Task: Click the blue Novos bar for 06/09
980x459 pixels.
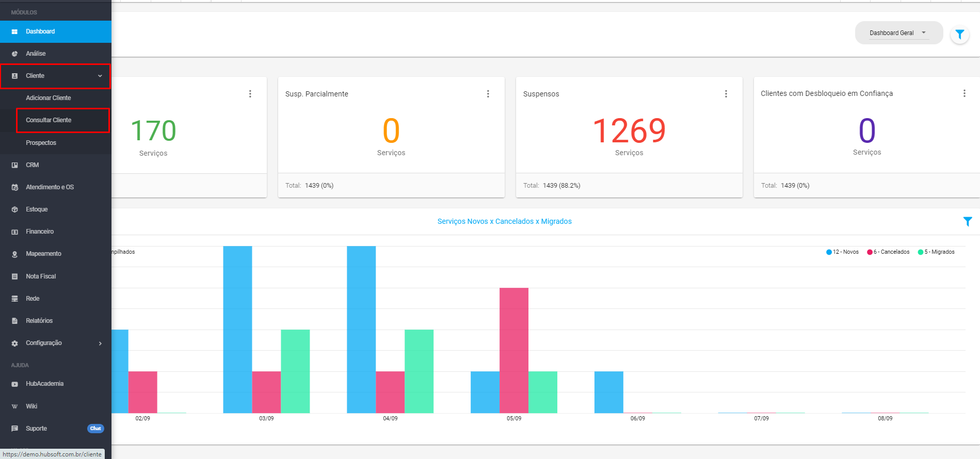Action: pos(609,392)
